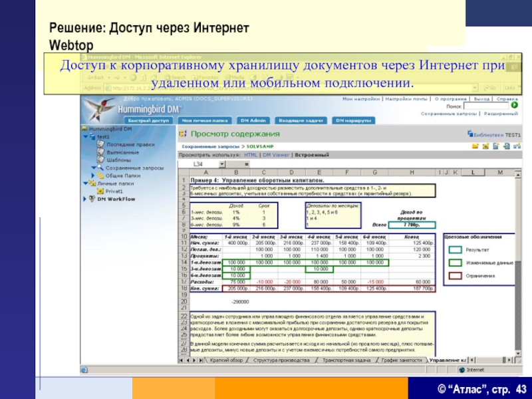
Task: Collapse the Личные папки node
Action: tap(86, 184)
